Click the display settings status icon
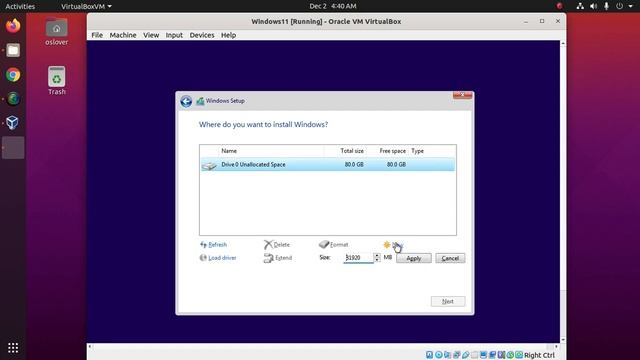 (483, 355)
